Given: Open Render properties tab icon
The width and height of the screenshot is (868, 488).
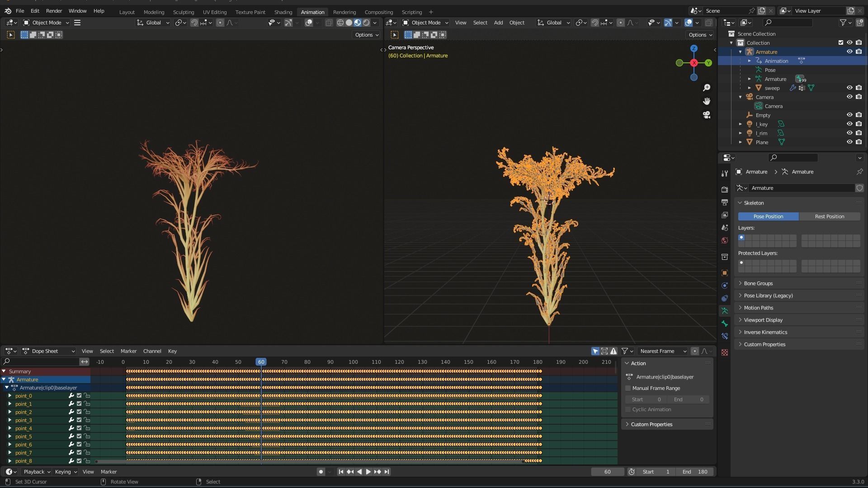Looking at the screenshot, I should pyautogui.click(x=725, y=190).
